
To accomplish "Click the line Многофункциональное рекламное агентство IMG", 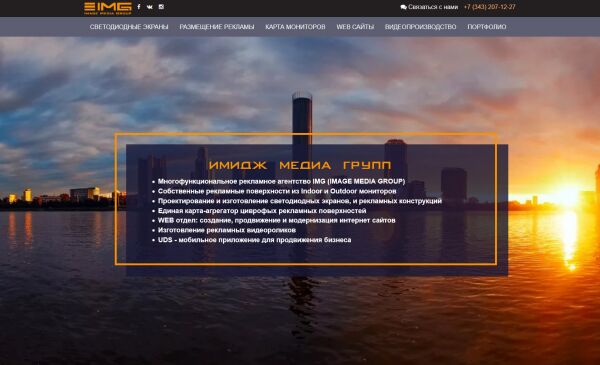I will click(281, 181).
